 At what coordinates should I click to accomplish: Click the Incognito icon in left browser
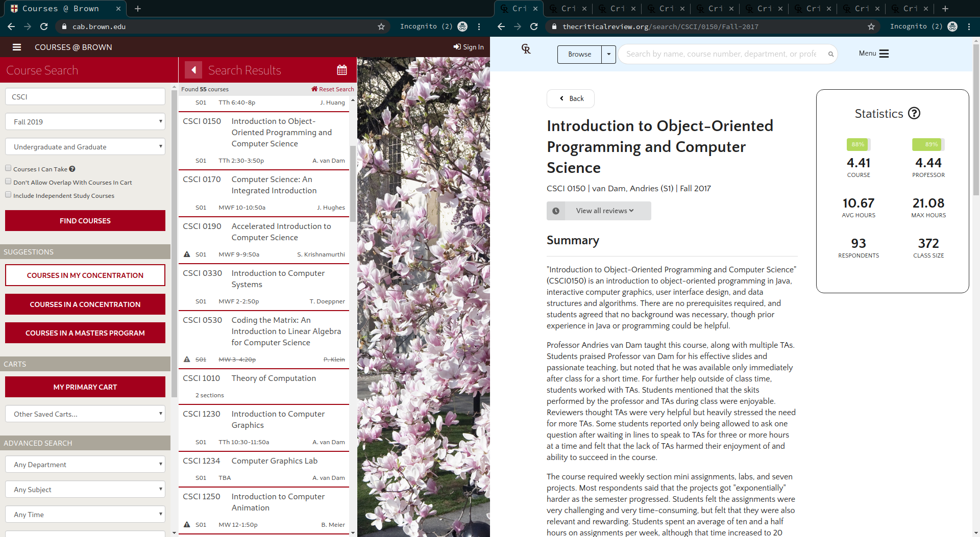[x=462, y=27]
